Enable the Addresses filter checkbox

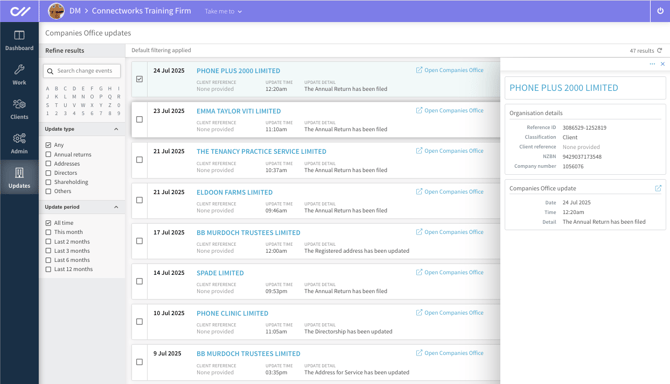click(x=48, y=164)
